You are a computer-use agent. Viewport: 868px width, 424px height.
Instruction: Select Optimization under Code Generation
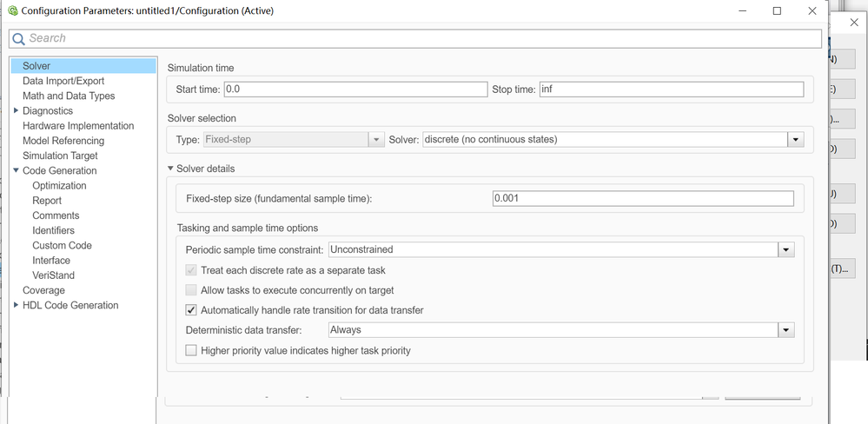[x=59, y=186]
